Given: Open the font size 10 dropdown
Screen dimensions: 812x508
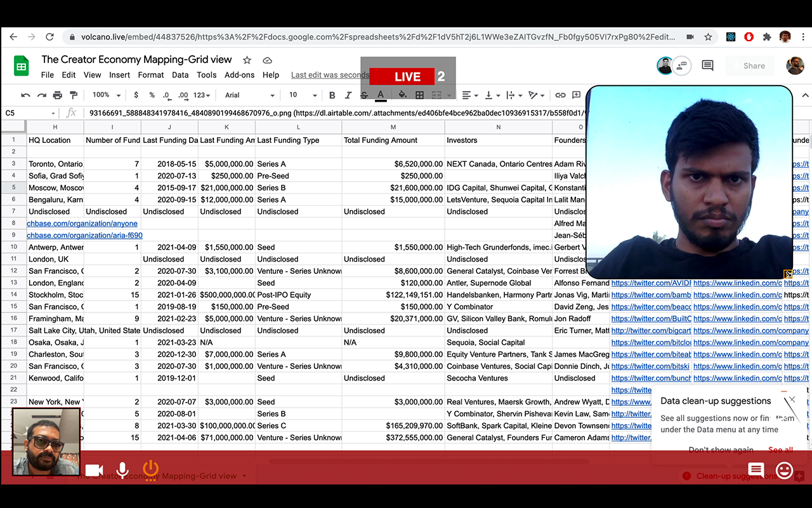Looking at the screenshot, I should point(302,95).
